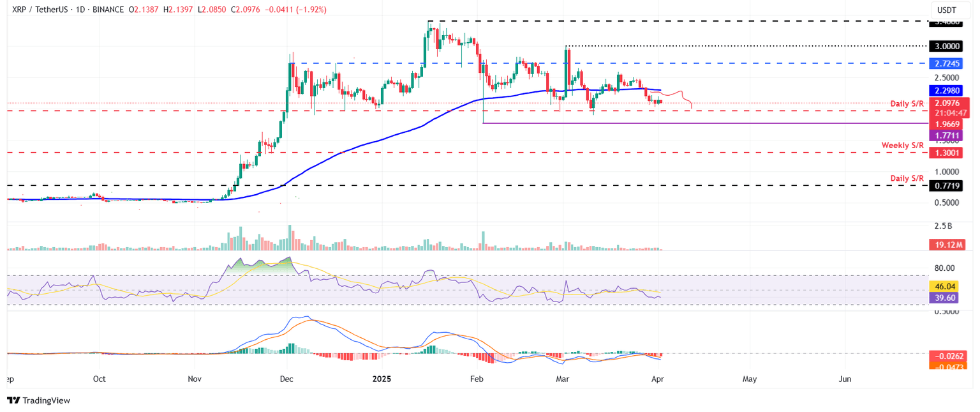Click the 2.0976 current price label

click(947, 103)
